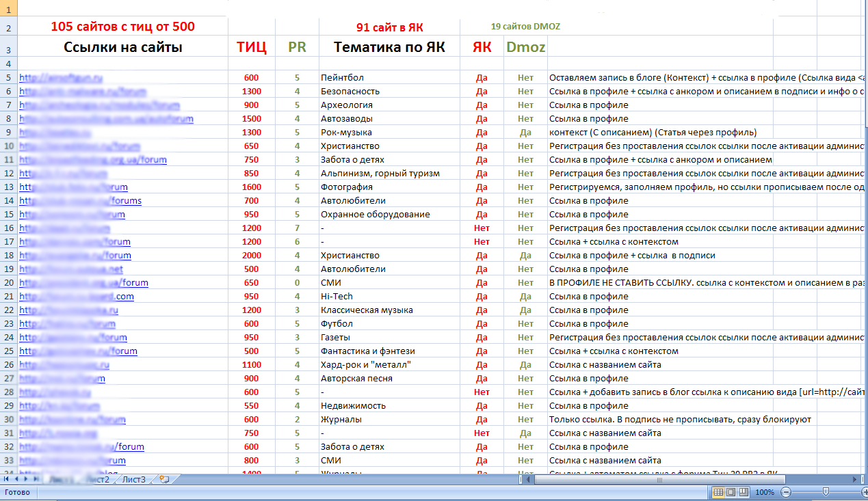Select the ТИЦ value 1500 cell
The height and width of the screenshot is (501, 868).
click(x=252, y=118)
